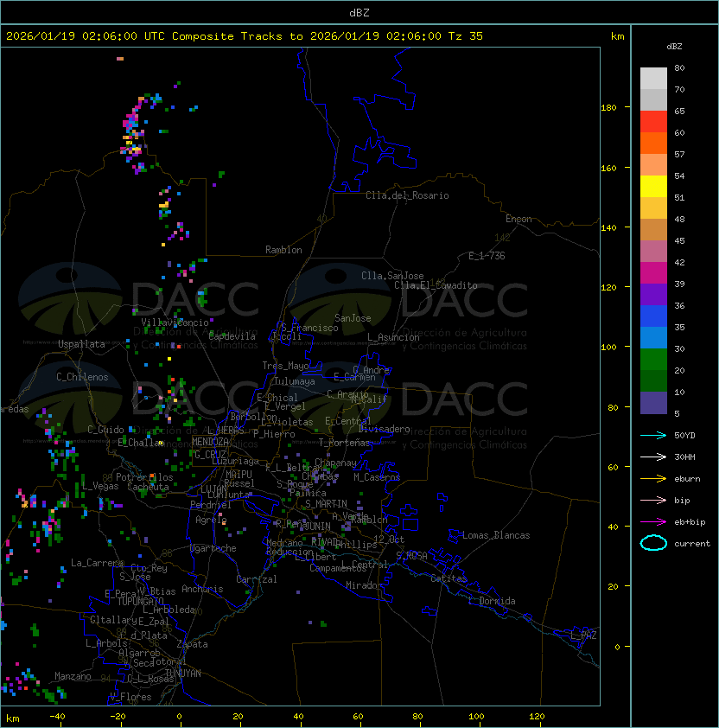Click the Encon map label

pyautogui.click(x=519, y=219)
